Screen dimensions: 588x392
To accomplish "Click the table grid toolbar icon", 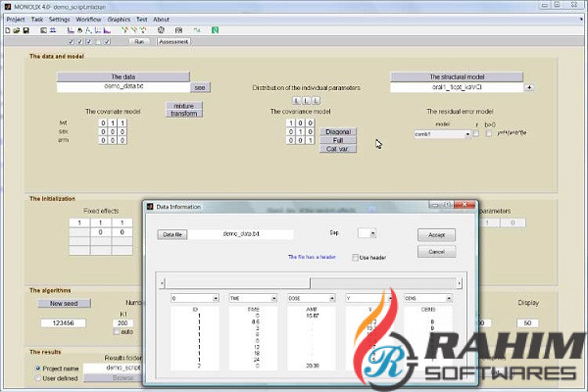I will point(179,30).
